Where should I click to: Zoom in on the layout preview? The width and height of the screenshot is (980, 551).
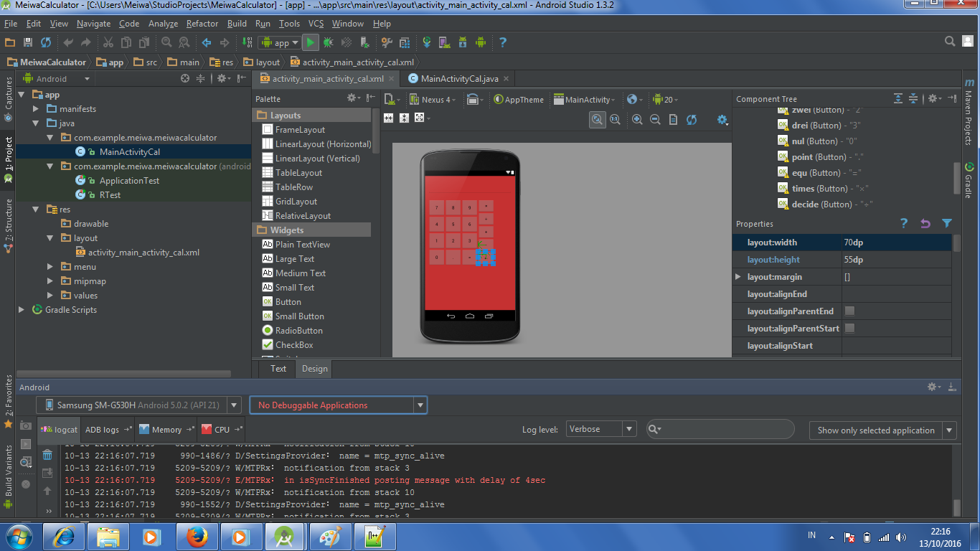[x=637, y=119]
